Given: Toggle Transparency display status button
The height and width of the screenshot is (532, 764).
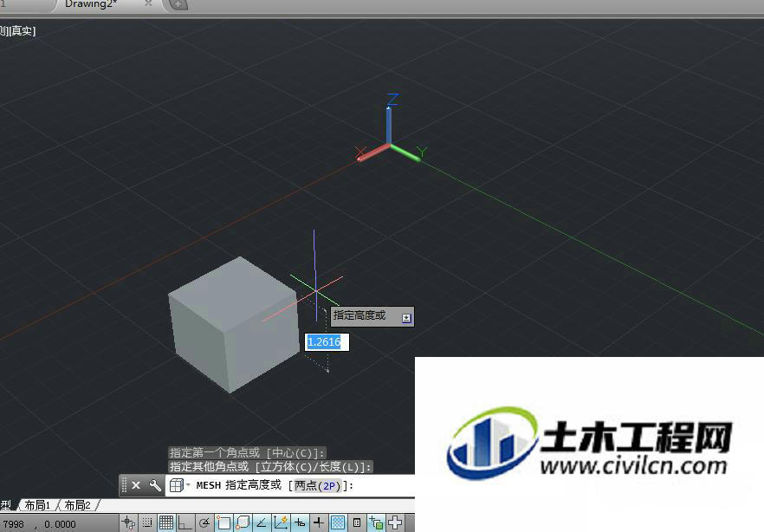Looking at the screenshot, I should [338, 522].
